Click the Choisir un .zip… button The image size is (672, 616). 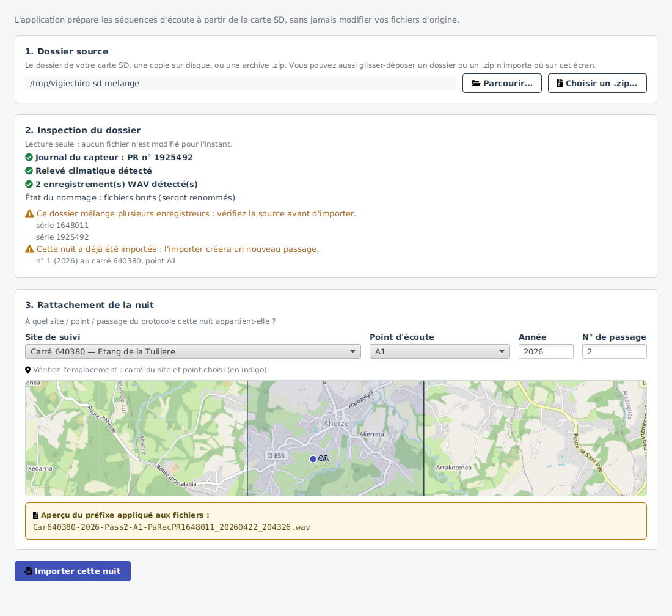597,83
